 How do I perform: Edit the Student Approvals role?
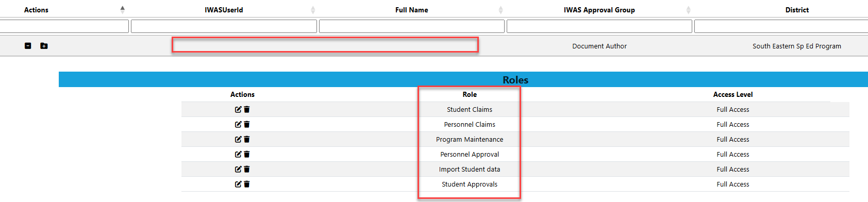point(238,184)
